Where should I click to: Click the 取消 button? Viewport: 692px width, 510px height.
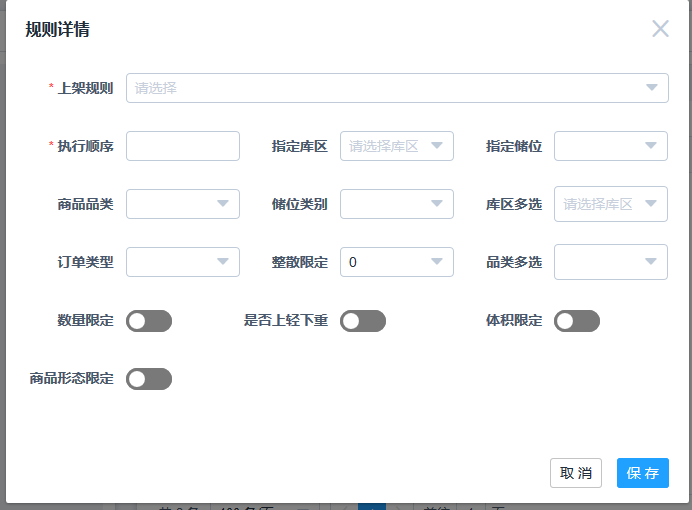576,473
